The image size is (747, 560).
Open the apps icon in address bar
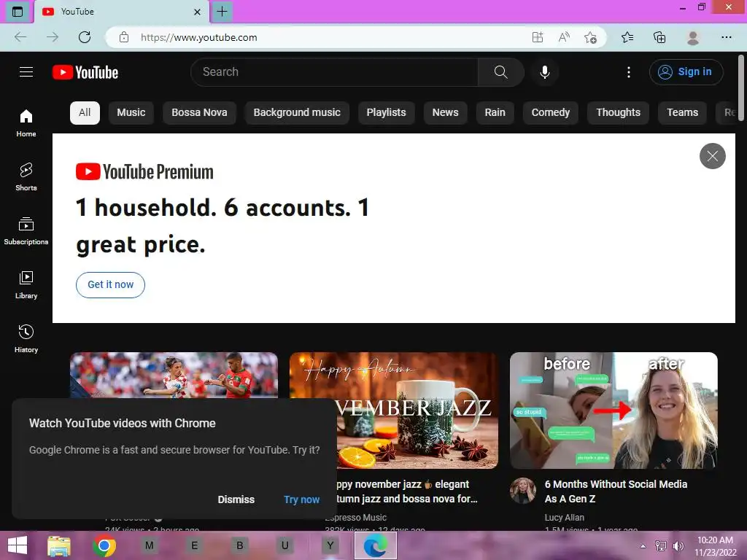tap(538, 37)
